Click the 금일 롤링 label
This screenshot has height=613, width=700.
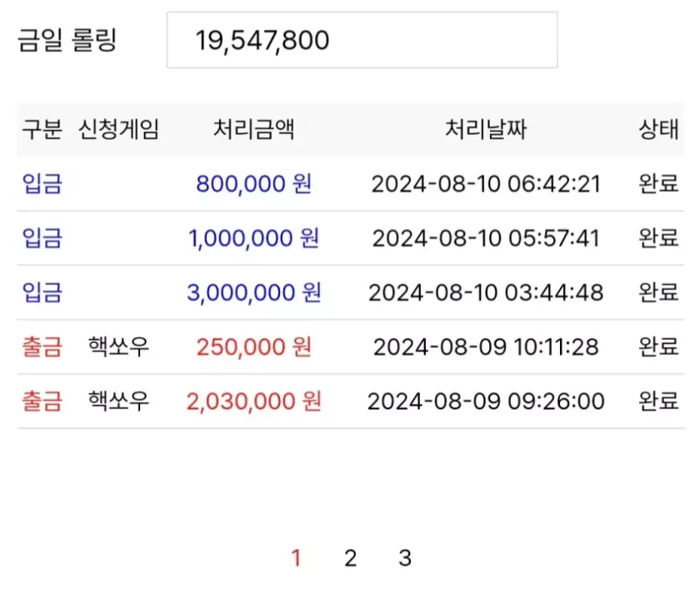point(67,40)
